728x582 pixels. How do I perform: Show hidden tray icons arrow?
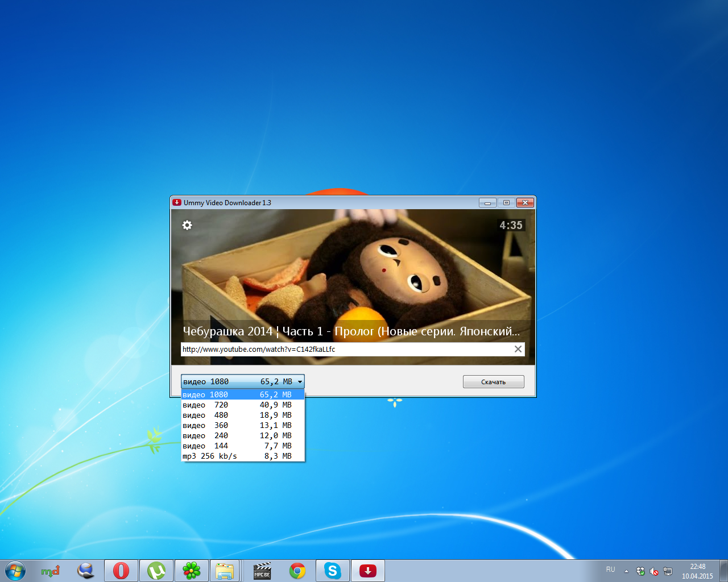(626, 571)
